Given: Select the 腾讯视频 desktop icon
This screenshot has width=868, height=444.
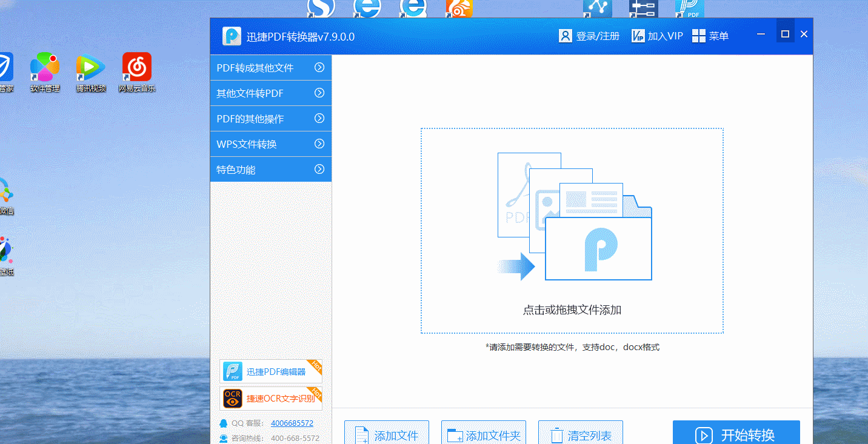Looking at the screenshot, I should click(91, 73).
